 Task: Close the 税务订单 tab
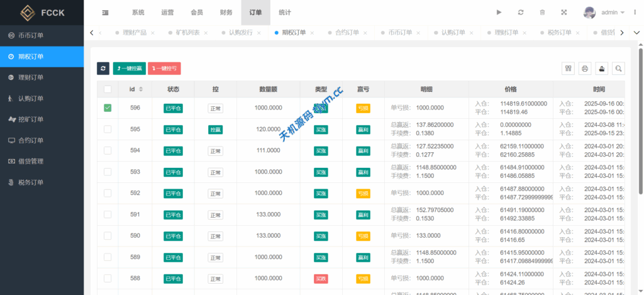pos(577,33)
